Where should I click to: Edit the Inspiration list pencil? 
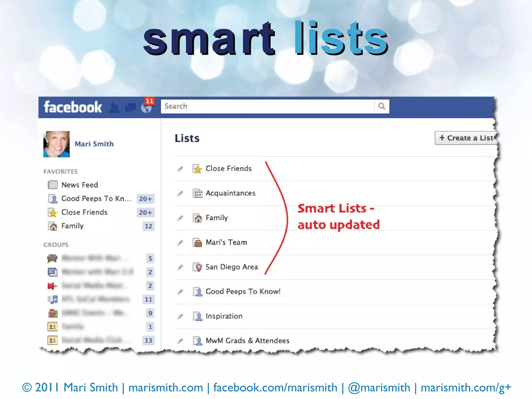click(x=180, y=316)
